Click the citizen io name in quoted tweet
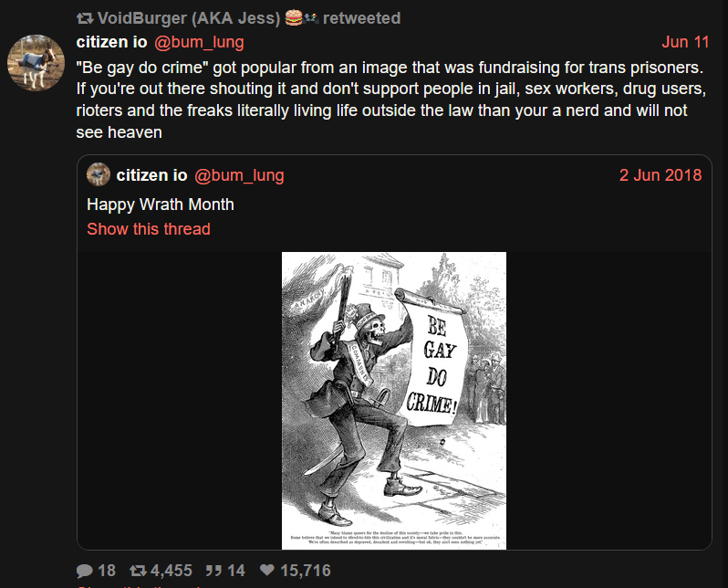Viewport: 728px width, 588px height. point(151,175)
